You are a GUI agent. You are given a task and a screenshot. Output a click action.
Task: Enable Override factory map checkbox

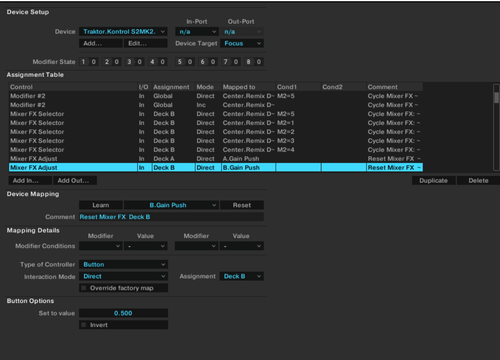84,288
